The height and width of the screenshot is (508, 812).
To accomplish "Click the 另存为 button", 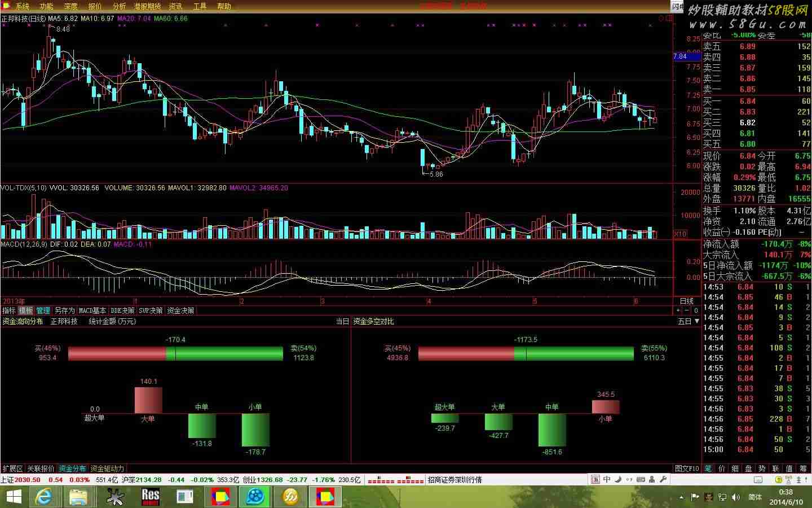I will click(x=64, y=310).
